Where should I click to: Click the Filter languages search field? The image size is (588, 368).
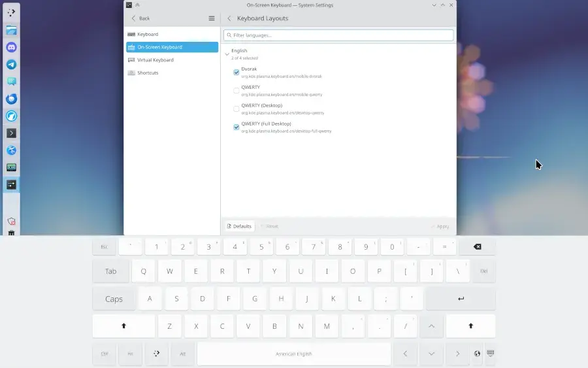pos(338,35)
